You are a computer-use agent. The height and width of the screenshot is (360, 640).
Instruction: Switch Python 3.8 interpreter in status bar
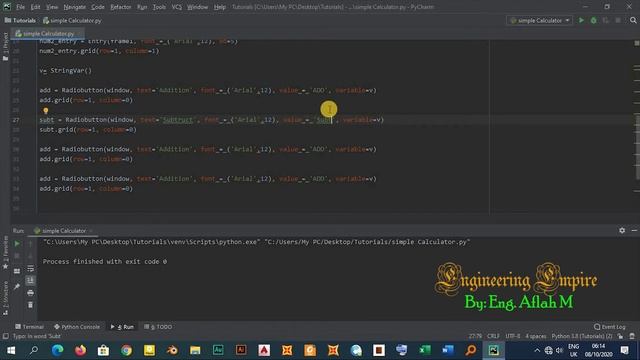(582, 336)
